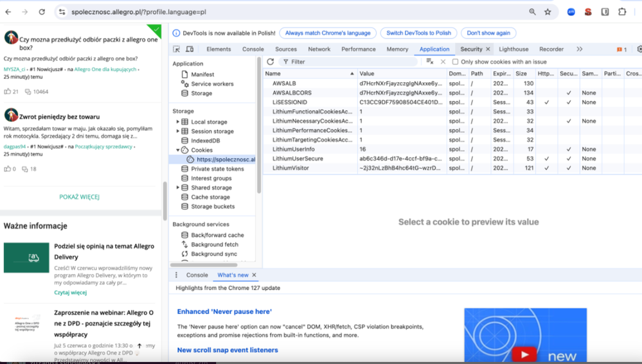The height and width of the screenshot is (364, 642).
Task: Click MYSZA_ci avatar icon
Action: tap(11, 38)
